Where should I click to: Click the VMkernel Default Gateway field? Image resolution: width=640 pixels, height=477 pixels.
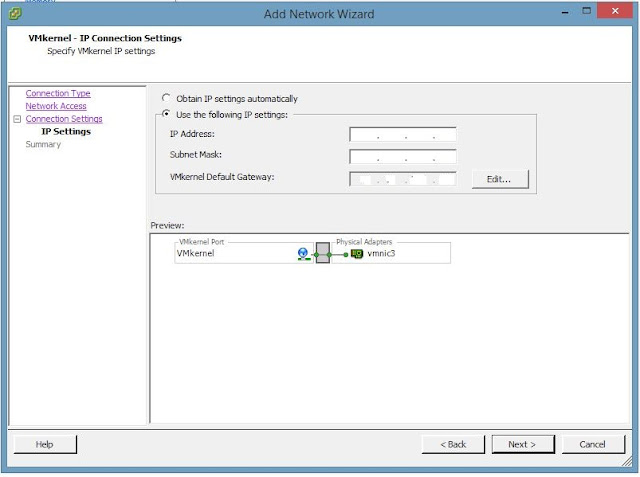[x=403, y=179]
